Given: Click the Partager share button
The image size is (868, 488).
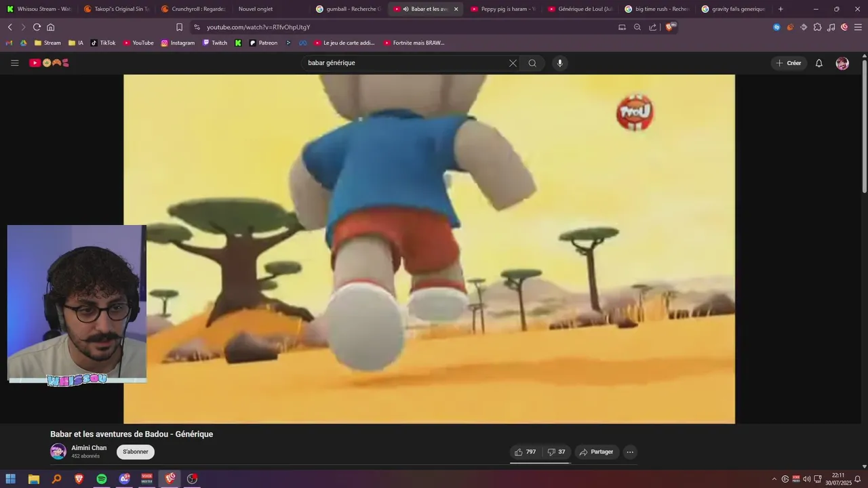Looking at the screenshot, I should click(x=597, y=452).
